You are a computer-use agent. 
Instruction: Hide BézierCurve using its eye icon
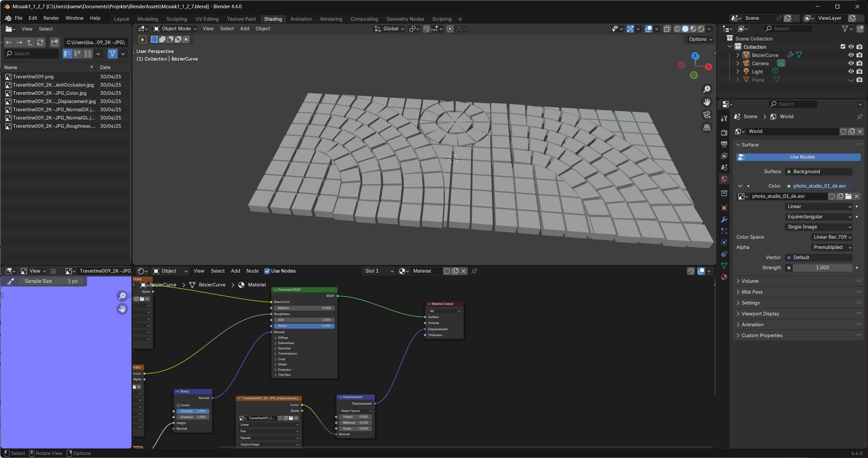851,55
